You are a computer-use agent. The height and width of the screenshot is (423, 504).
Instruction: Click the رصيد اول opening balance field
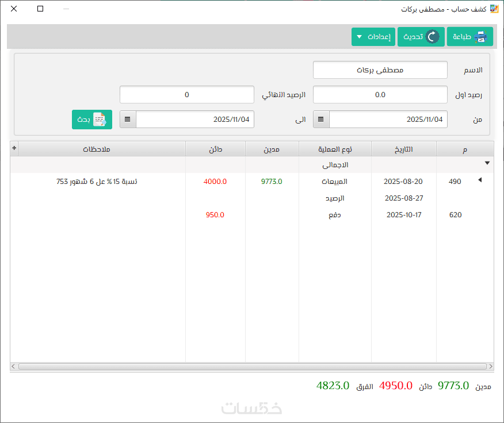(380, 95)
